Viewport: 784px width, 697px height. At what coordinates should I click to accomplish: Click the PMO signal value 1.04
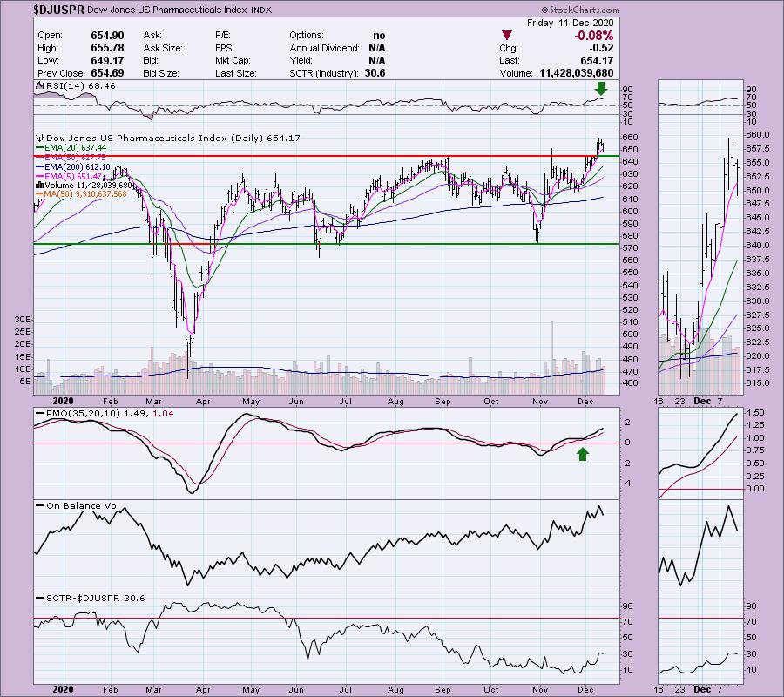[x=164, y=414]
